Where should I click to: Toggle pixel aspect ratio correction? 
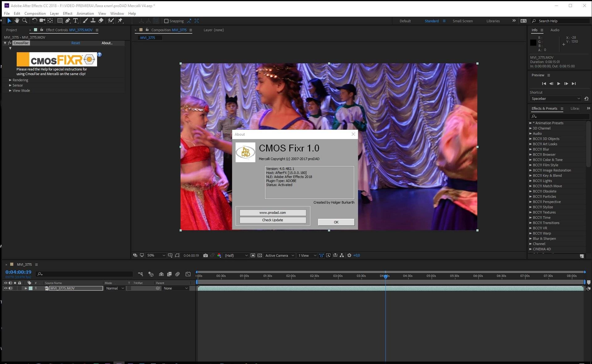coord(322,255)
